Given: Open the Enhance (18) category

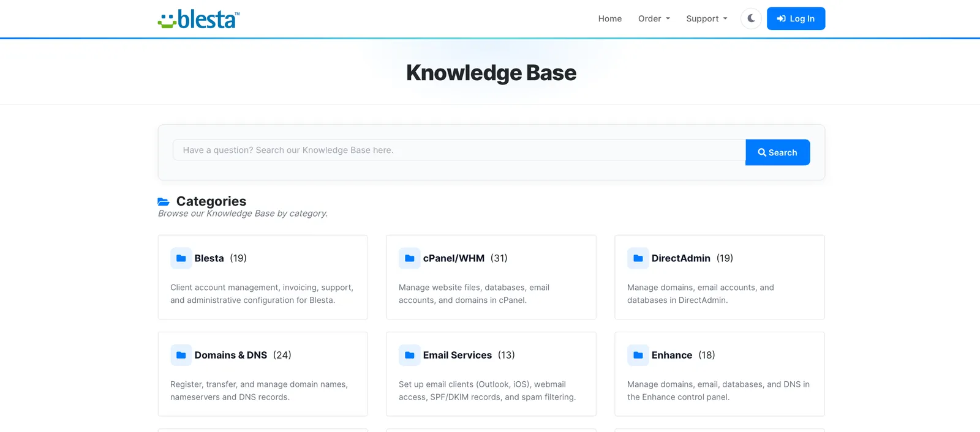Looking at the screenshot, I should [683, 355].
